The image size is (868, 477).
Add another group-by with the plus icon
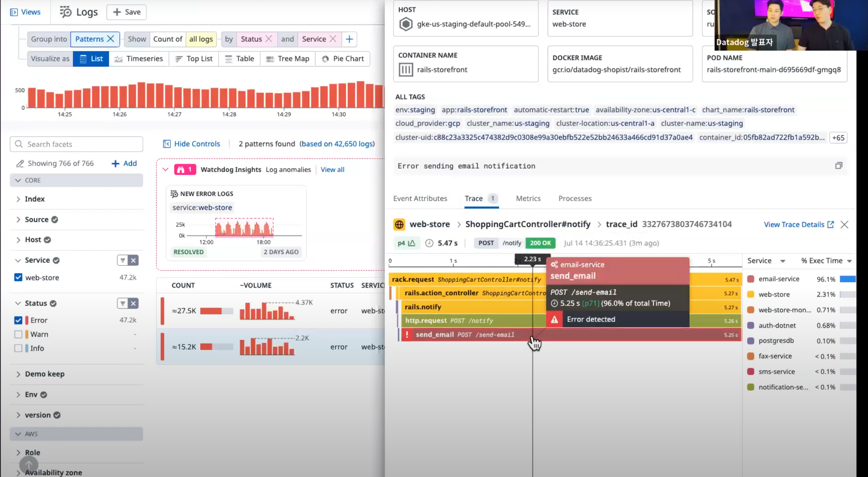click(349, 39)
